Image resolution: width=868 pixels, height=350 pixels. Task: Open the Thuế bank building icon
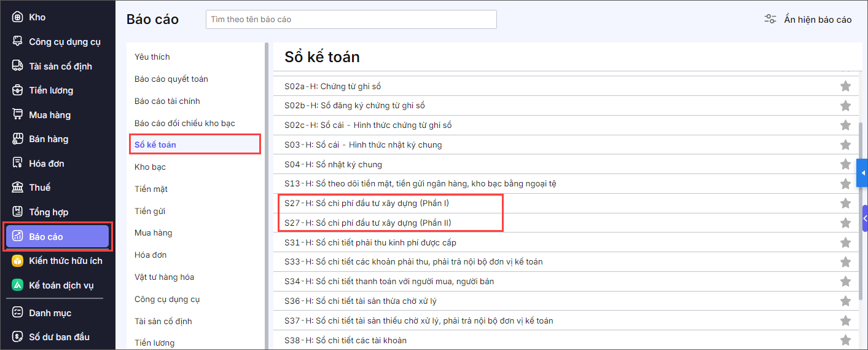pyautogui.click(x=17, y=188)
